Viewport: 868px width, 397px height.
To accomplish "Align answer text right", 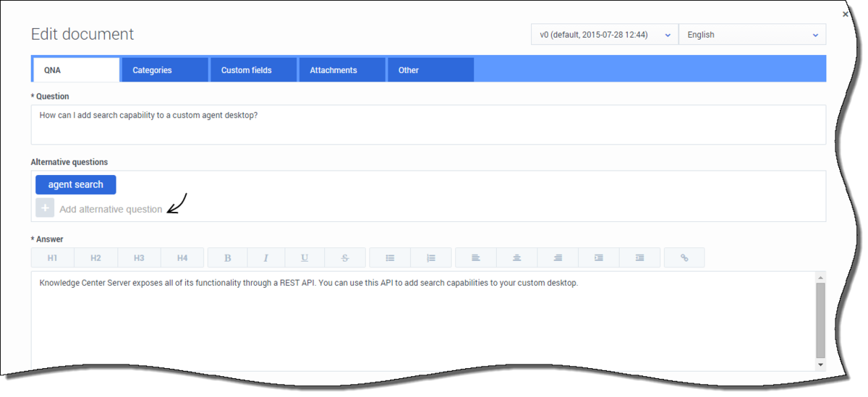I will click(x=558, y=258).
